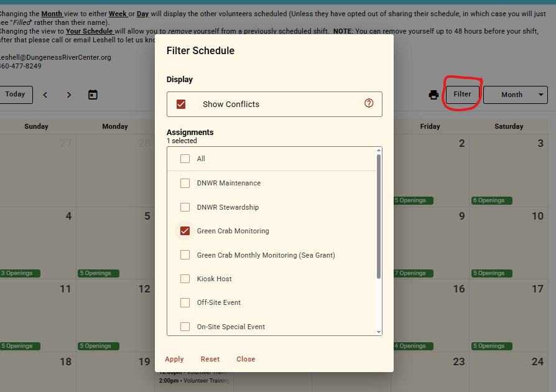Screen dimensions: 556x392
Task: Open Saturday's 6 Openings badge
Action: [x=491, y=200]
